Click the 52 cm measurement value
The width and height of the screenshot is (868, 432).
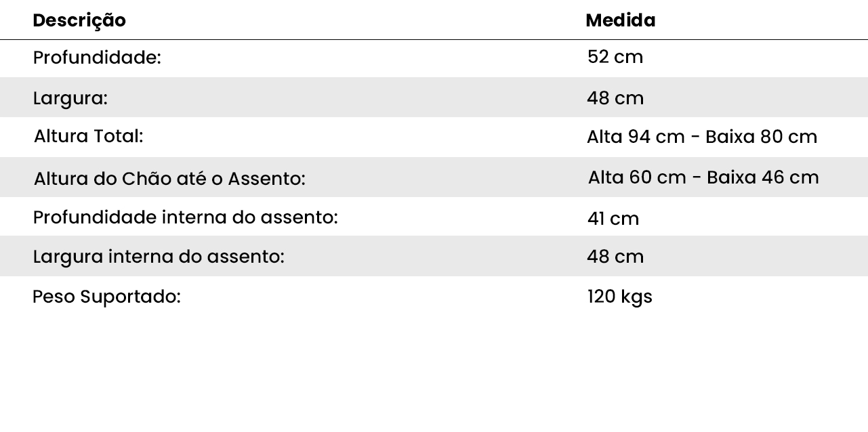click(615, 57)
